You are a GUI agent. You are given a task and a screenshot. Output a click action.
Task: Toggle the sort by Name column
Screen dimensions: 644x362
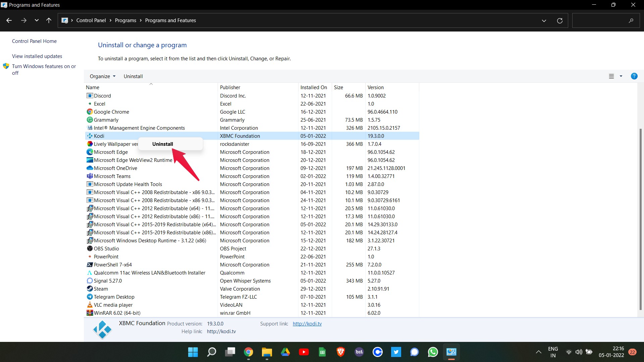click(92, 87)
